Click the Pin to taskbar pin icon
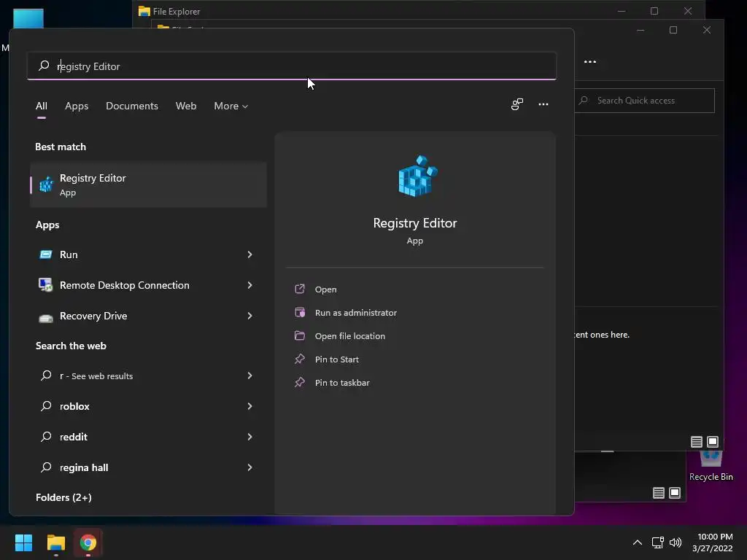Viewport: 747px width, 560px height. pyautogui.click(x=300, y=382)
